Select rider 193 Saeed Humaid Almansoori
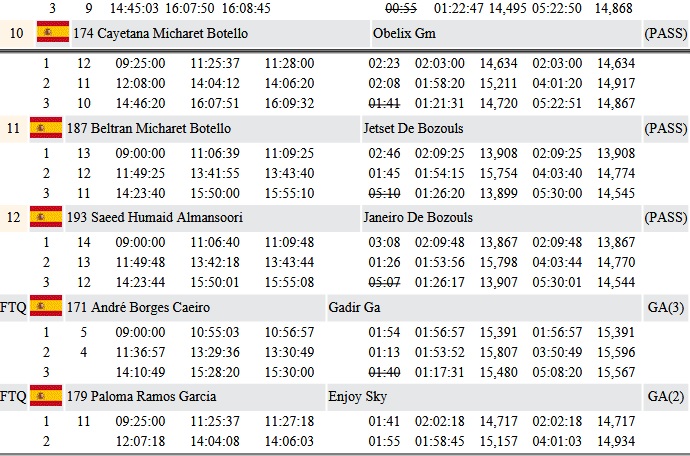Image resolution: width=690 pixels, height=456 pixels. click(155, 217)
